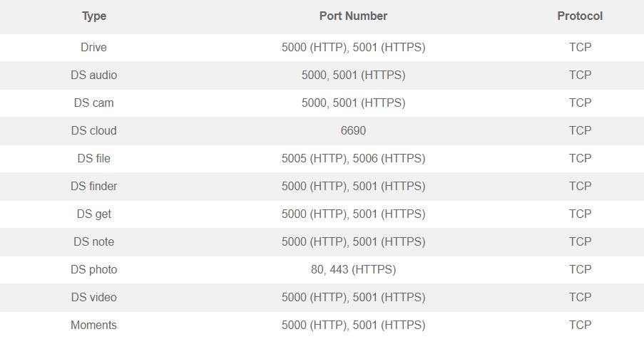
Task: Click the Protocol column header
Action: [x=580, y=16]
